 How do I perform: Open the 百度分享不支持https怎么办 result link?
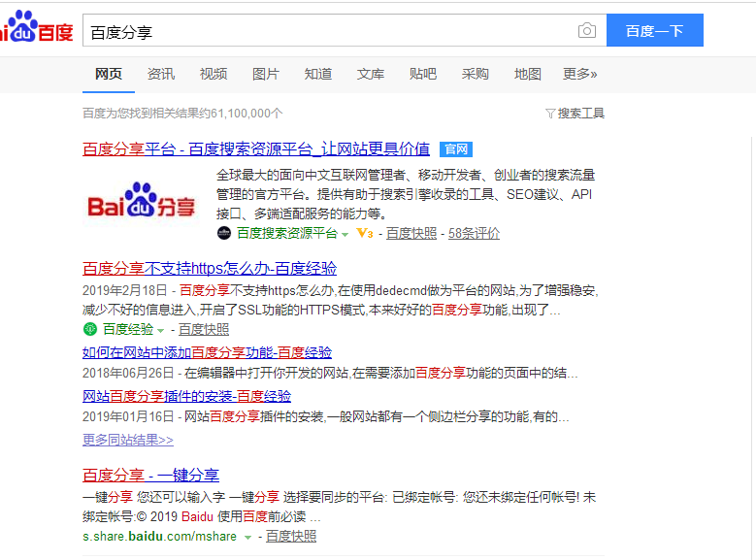(210, 269)
